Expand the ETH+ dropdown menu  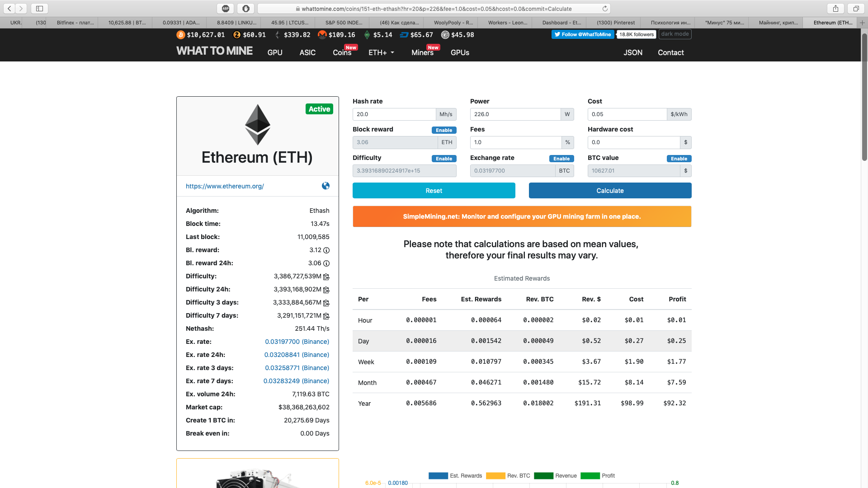pos(381,52)
